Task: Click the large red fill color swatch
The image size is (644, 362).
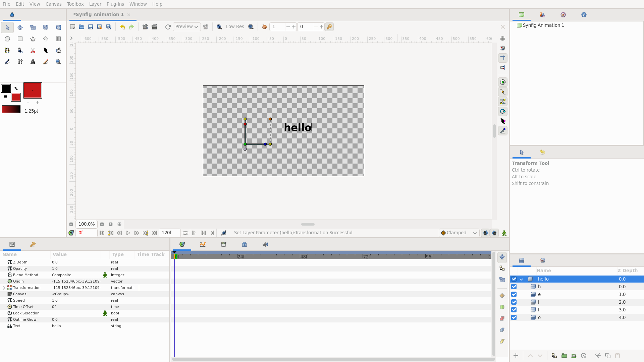Action: click(x=33, y=90)
